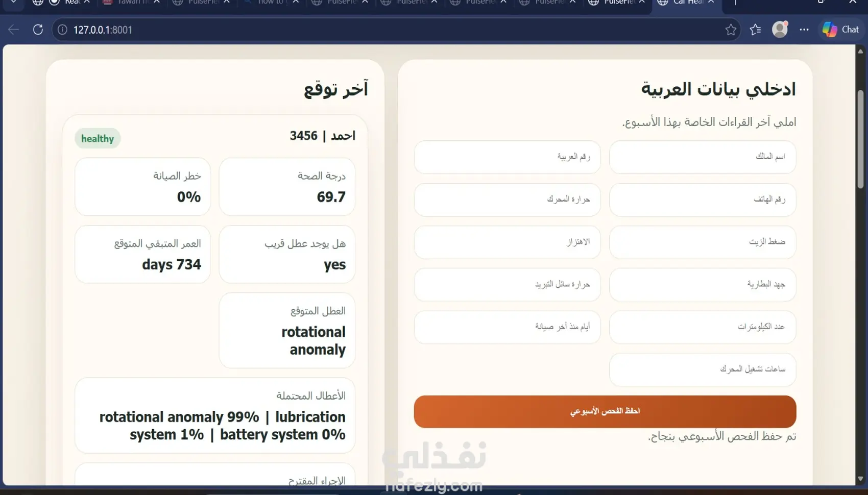This screenshot has height=495, width=868.
Task: Focus the vibration field "الاهتزاز"
Action: point(507,242)
